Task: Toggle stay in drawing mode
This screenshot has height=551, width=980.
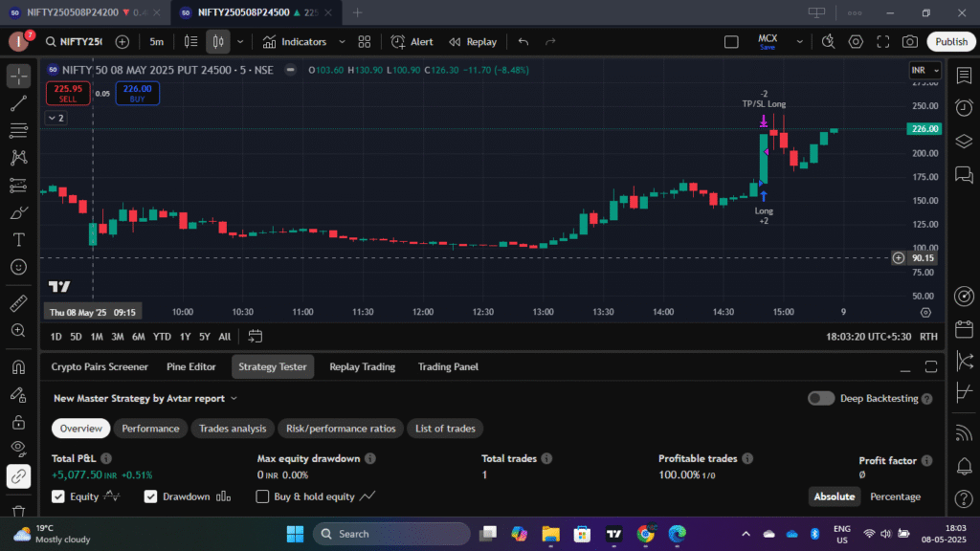Action: [x=19, y=394]
